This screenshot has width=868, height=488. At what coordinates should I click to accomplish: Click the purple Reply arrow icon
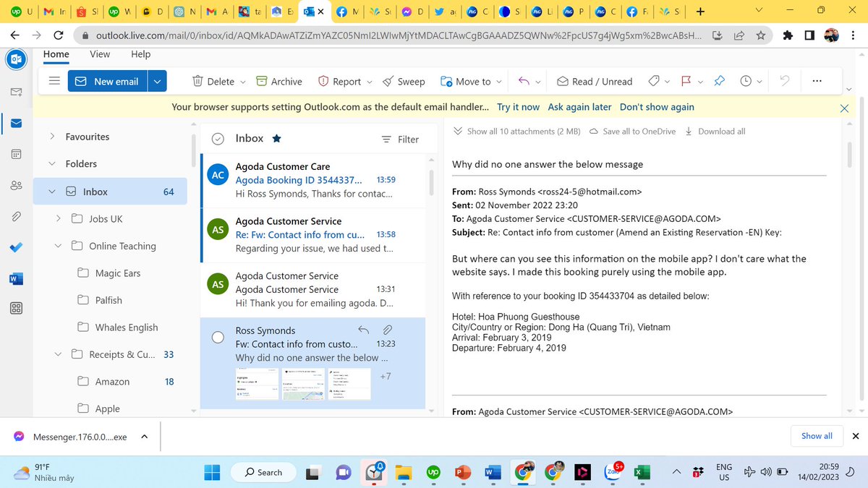tap(524, 81)
